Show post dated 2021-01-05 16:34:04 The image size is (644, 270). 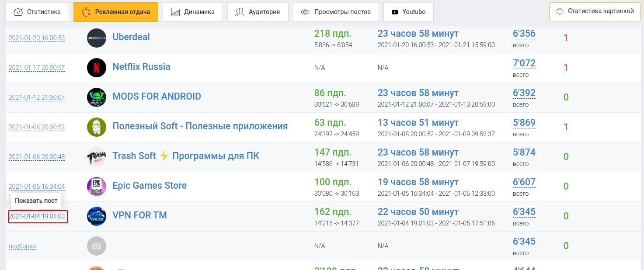(x=37, y=187)
